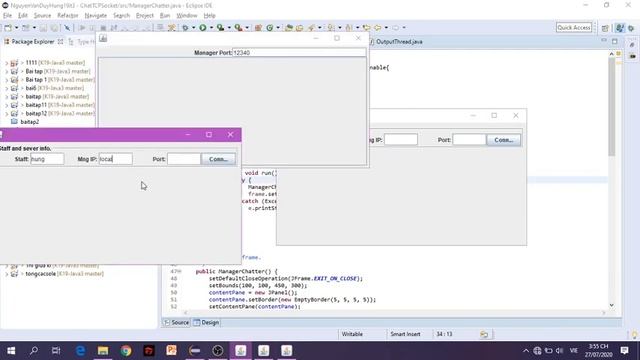The height and width of the screenshot is (360, 640).
Task: Open Microsoft Edge from the taskbar
Action: point(80,351)
